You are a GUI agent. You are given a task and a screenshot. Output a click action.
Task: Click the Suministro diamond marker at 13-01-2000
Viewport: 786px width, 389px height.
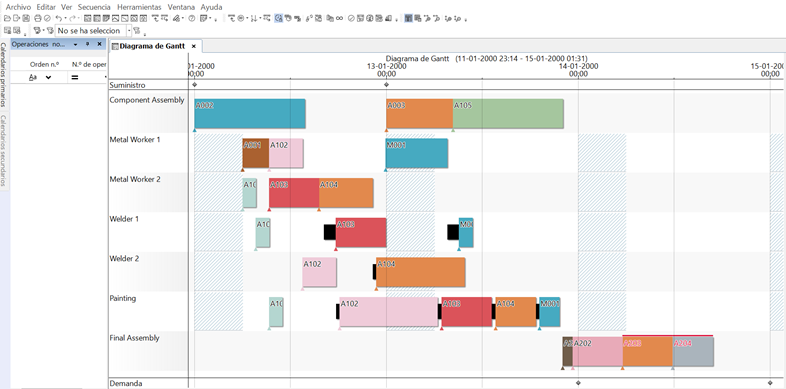386,85
